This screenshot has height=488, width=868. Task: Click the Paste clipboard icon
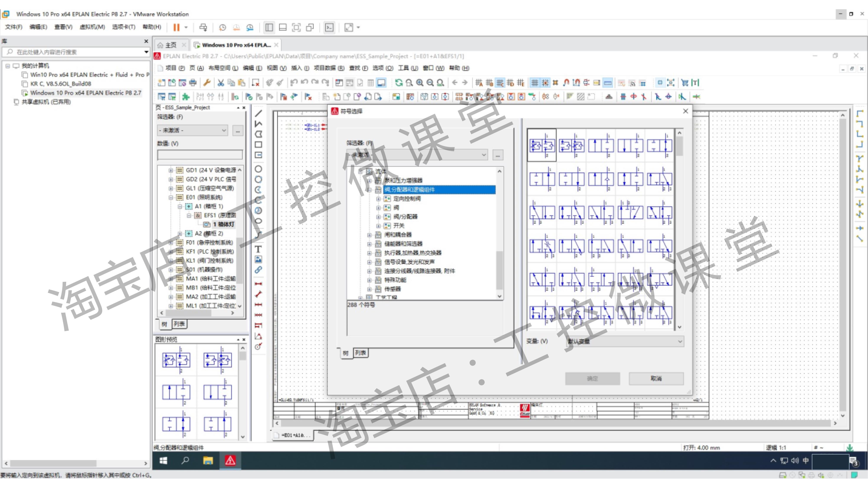pos(242,83)
